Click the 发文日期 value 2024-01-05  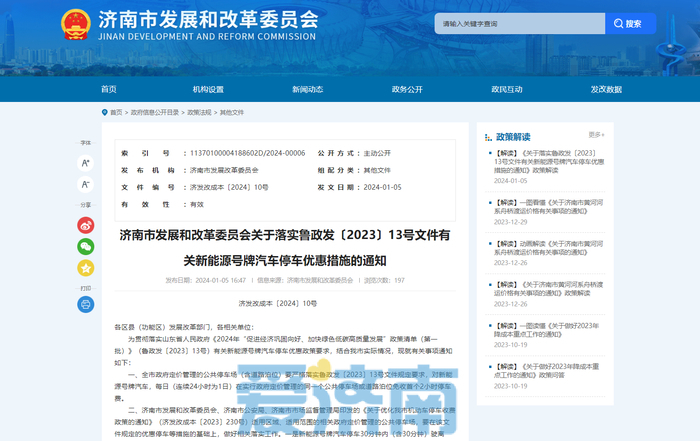click(382, 187)
